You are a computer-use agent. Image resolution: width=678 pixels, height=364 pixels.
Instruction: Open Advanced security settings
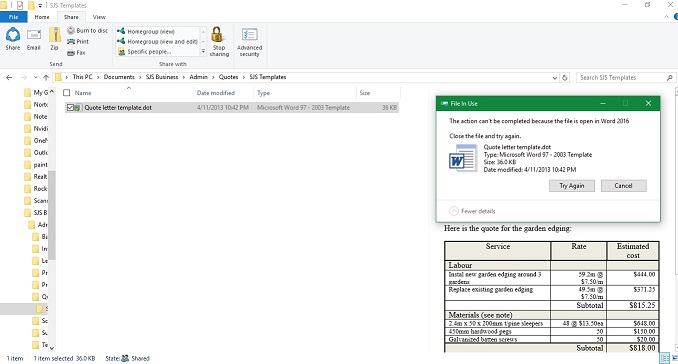pos(249,41)
